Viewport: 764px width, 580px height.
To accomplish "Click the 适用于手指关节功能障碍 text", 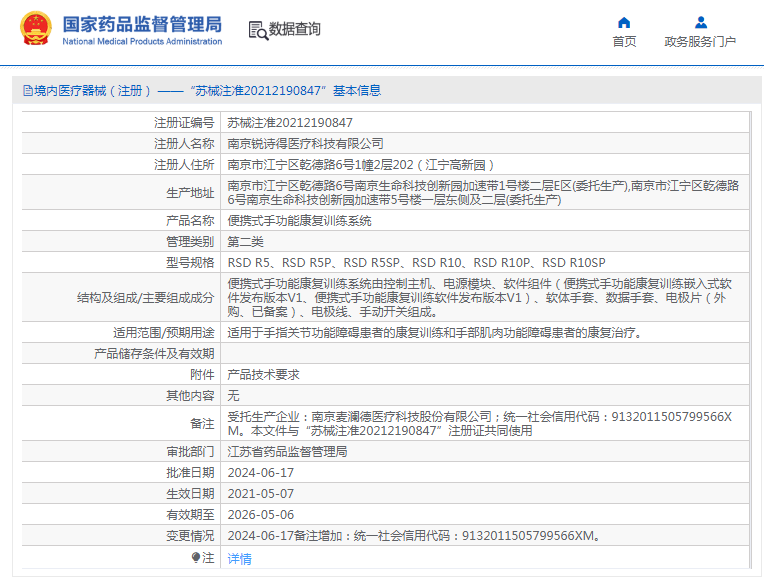I will (435, 332).
